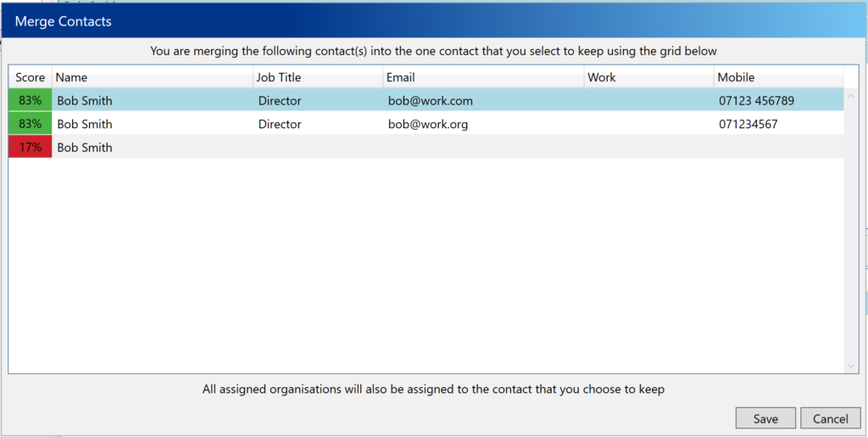The height and width of the screenshot is (437, 868).
Task: Click the red 17% score badge
Action: tap(30, 147)
